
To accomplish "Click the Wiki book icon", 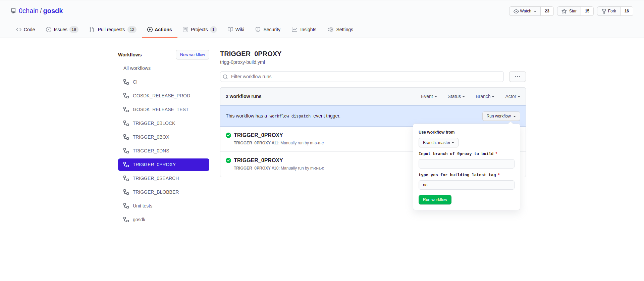I will point(230,30).
